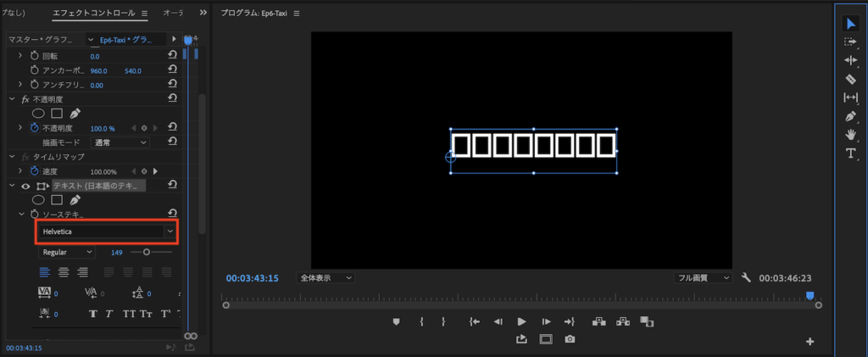
Task: Select the Razor tool
Action: tap(851, 79)
